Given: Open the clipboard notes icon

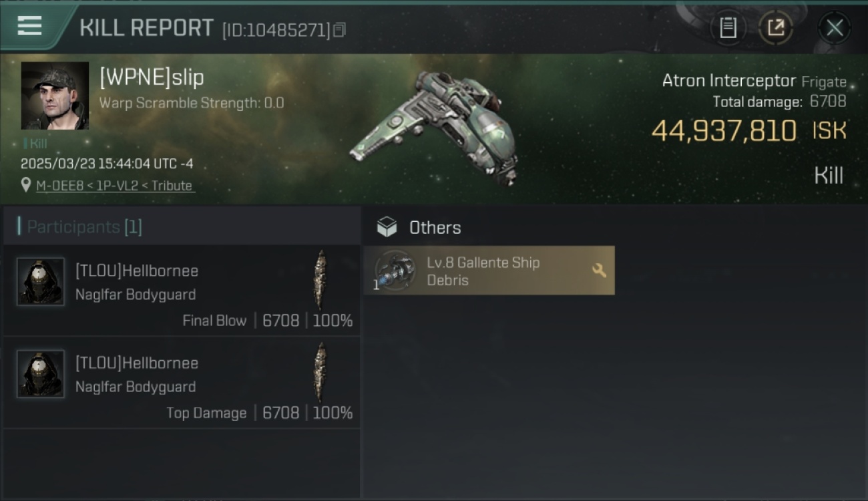Looking at the screenshot, I should (728, 28).
